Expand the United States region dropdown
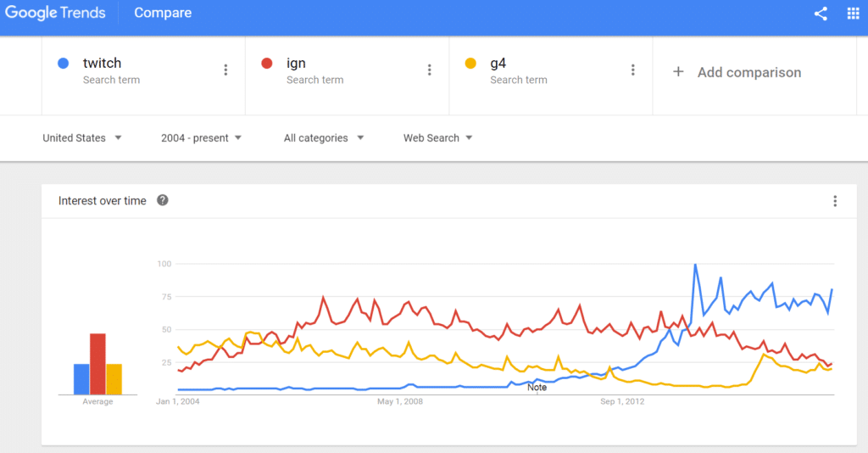The height and width of the screenshot is (453, 868). tap(82, 138)
